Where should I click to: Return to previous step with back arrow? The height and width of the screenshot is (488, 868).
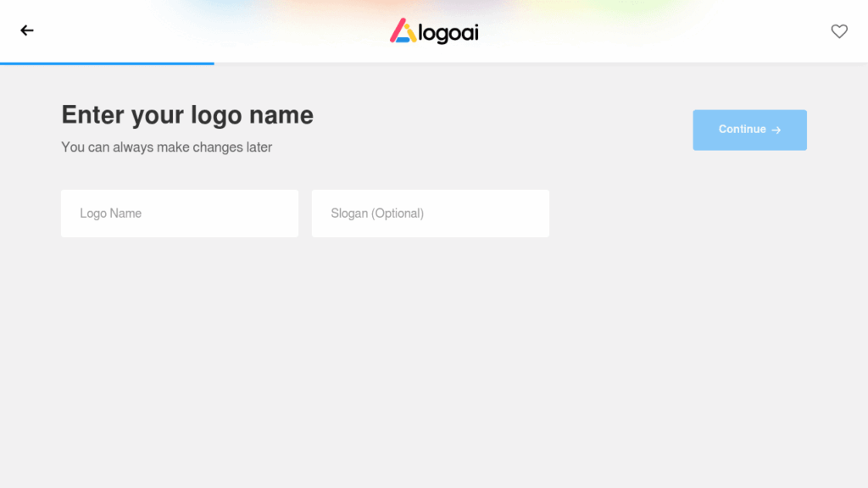click(26, 30)
